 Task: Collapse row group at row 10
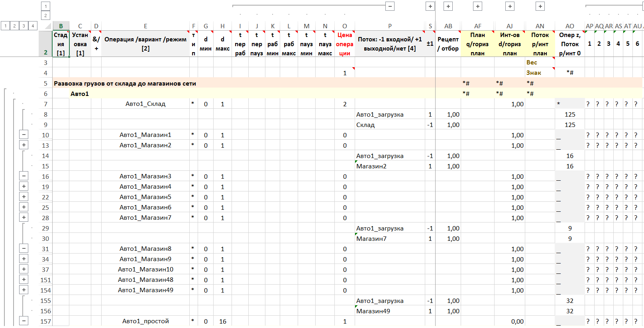pos(24,135)
